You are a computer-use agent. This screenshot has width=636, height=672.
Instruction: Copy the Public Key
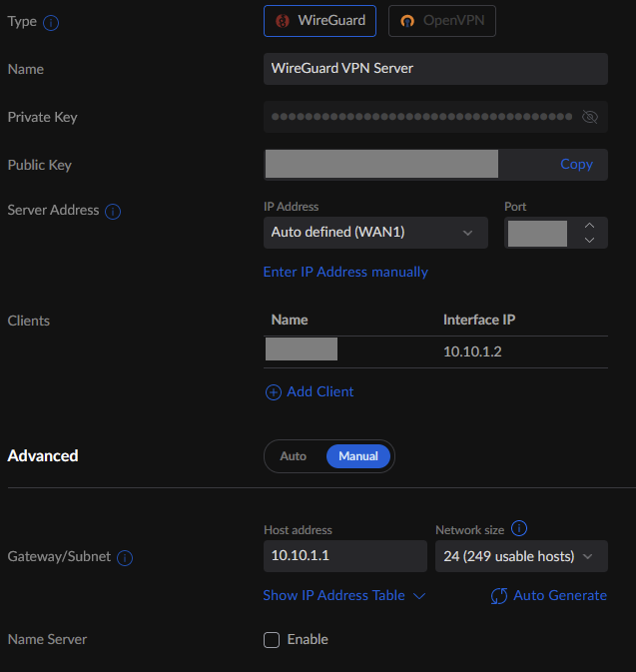576,165
